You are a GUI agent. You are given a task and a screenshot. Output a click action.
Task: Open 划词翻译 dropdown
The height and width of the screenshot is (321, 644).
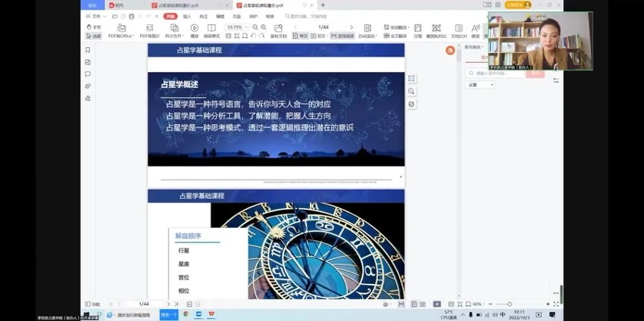pyautogui.click(x=397, y=27)
